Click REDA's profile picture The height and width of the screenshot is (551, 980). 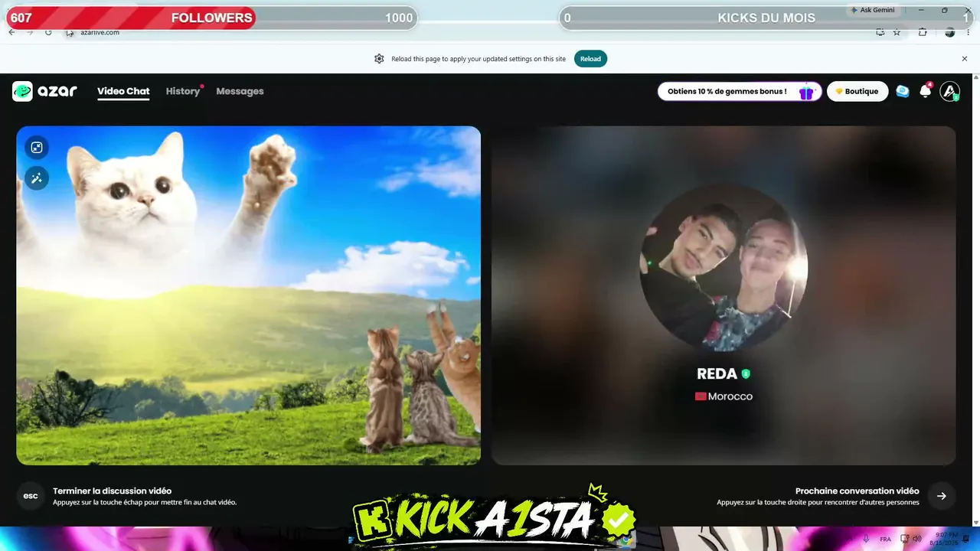click(x=724, y=268)
